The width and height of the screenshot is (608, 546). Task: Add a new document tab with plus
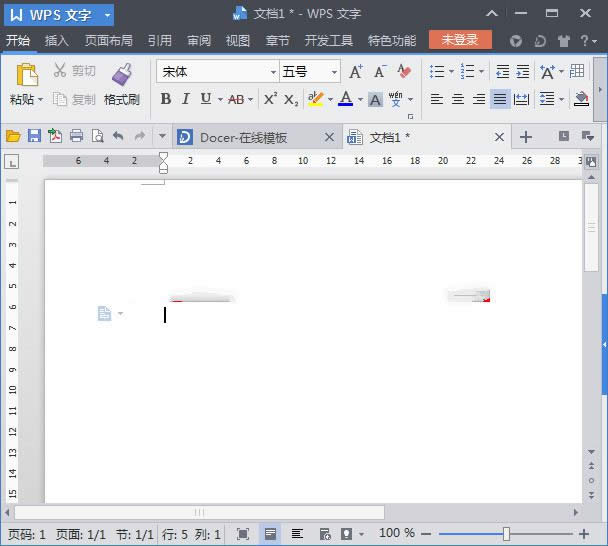coord(526,137)
